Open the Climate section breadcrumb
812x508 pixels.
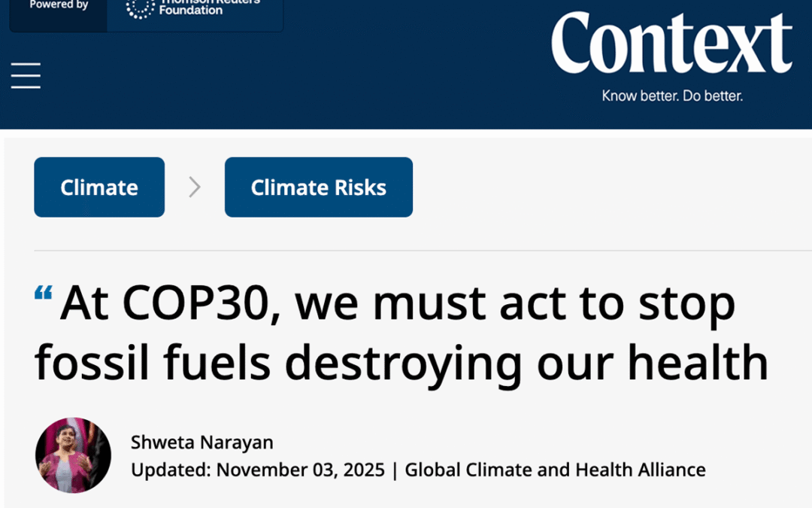tap(98, 187)
